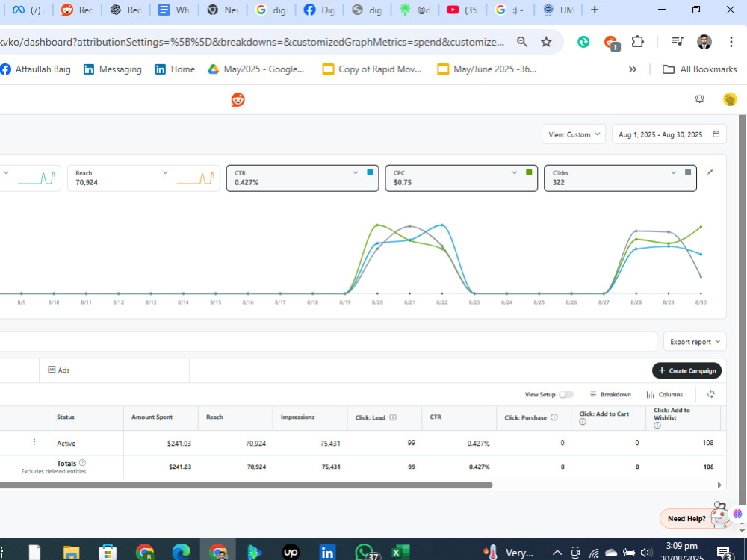Open the three-dot menu in the Active row
The image size is (747, 560).
tap(34, 442)
